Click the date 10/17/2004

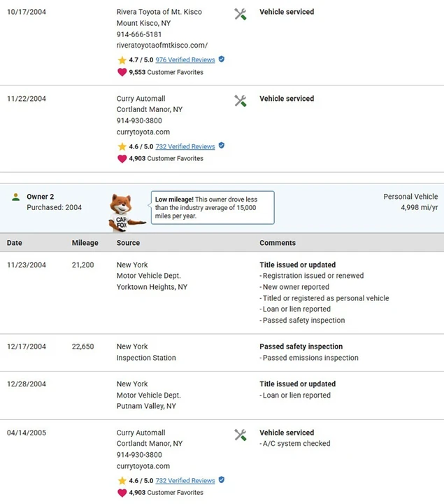click(27, 12)
